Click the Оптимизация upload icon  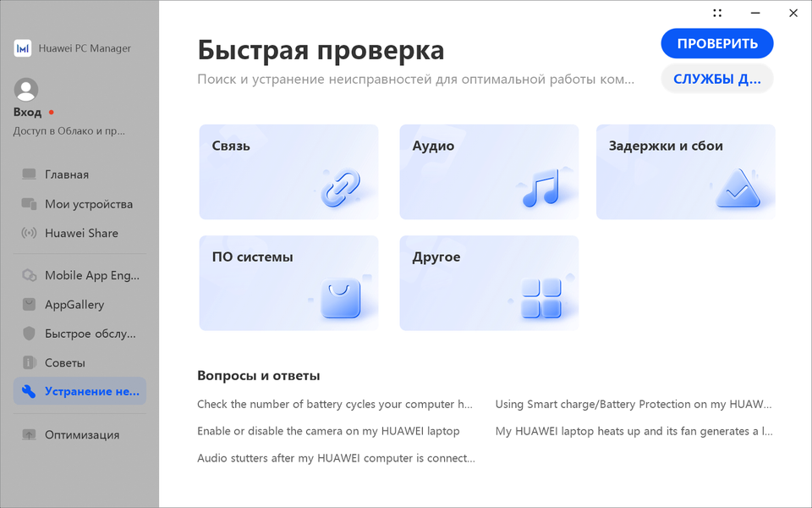pos(29,434)
